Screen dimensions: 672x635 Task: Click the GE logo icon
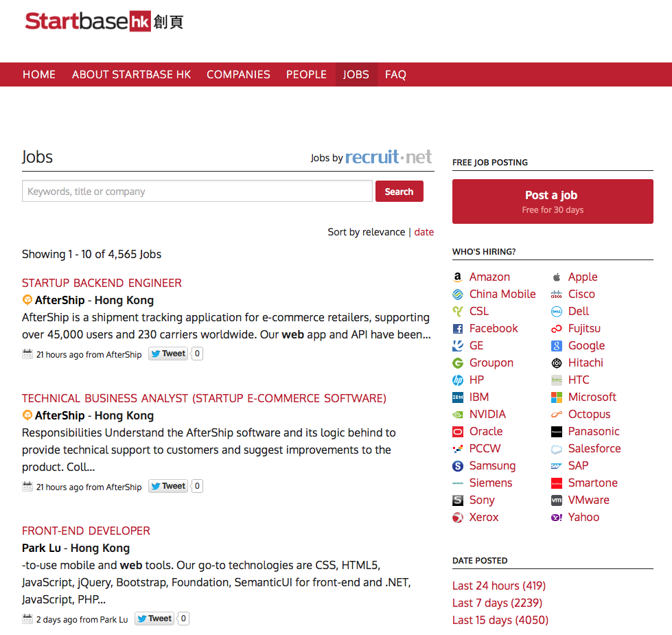coord(458,346)
